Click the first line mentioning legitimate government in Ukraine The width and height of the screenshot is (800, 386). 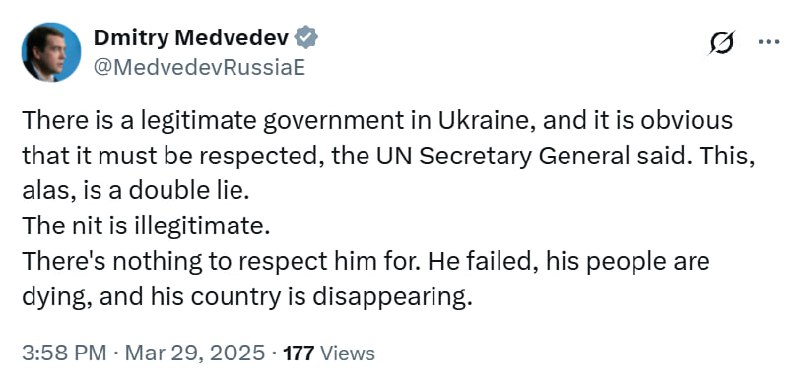pos(378,121)
